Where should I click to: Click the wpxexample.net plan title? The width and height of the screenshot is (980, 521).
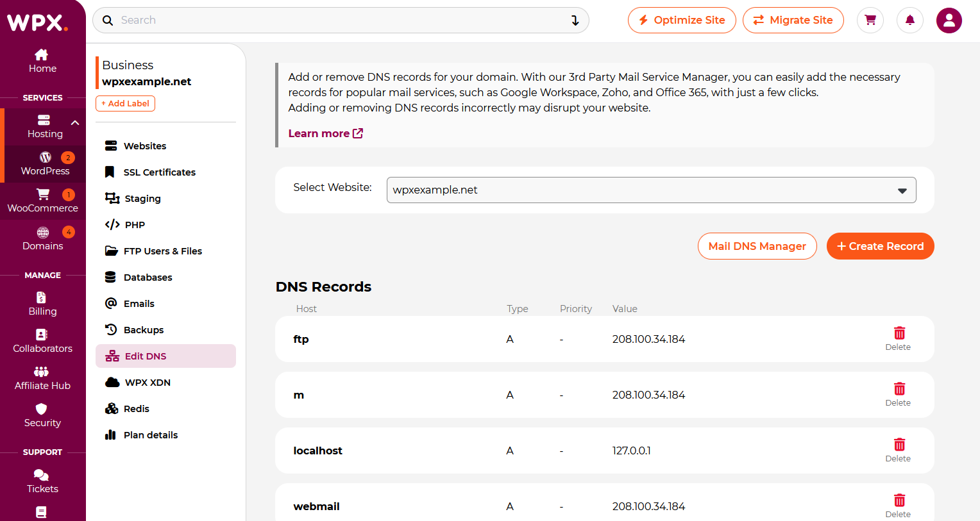tap(147, 81)
